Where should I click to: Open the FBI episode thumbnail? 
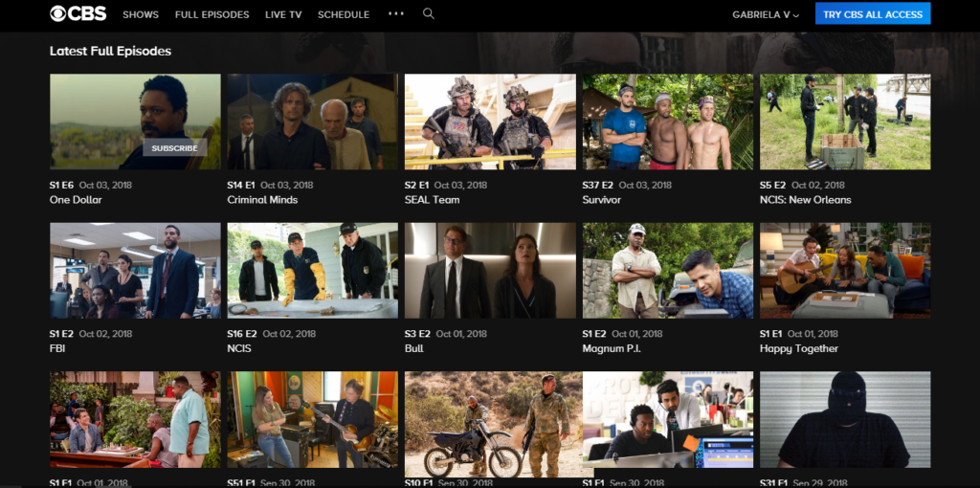click(x=135, y=271)
